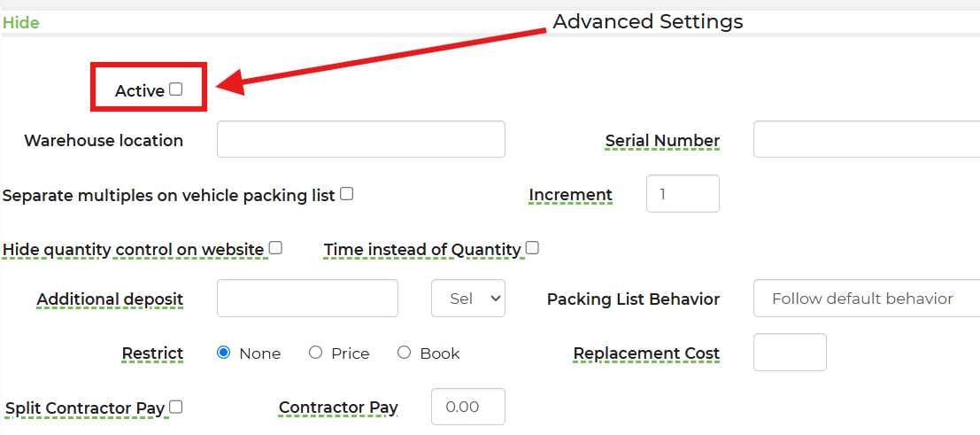
Task: Choose the Book restrict radio option
Action: [x=404, y=353]
